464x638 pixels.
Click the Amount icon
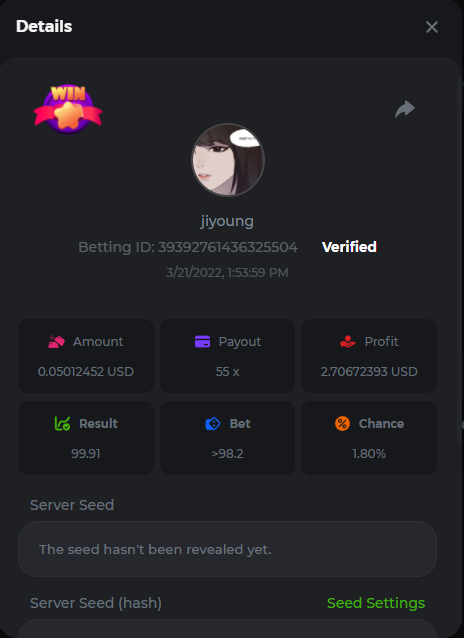pos(56,342)
